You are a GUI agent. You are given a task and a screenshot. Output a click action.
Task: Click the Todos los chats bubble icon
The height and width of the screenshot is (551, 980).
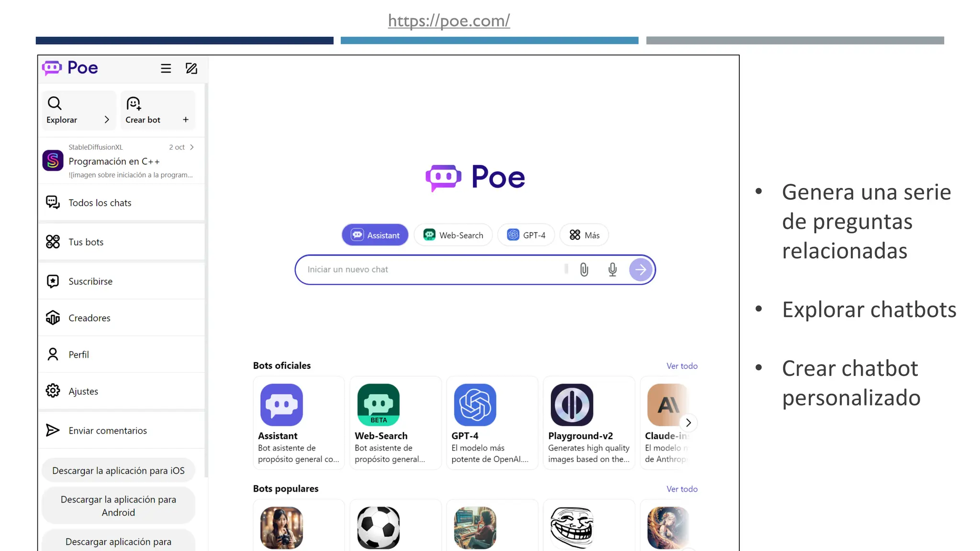click(53, 202)
